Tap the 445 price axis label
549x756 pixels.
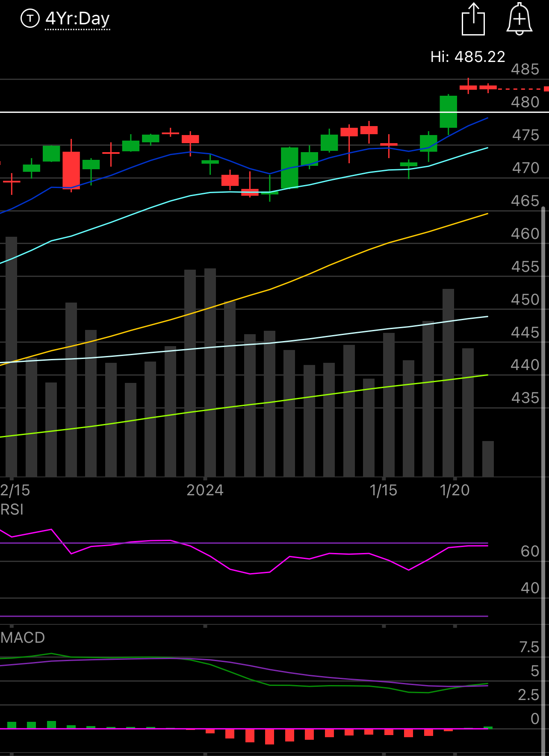[x=525, y=332]
